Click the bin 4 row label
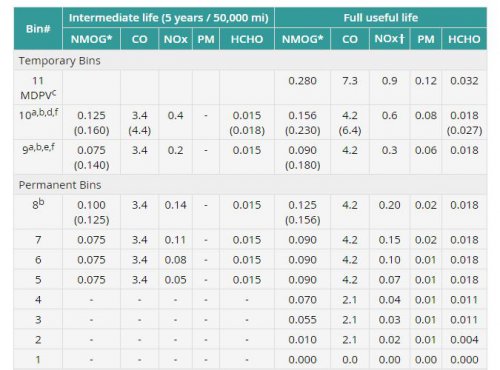The height and width of the screenshot is (370, 500). pyautogui.click(x=38, y=300)
